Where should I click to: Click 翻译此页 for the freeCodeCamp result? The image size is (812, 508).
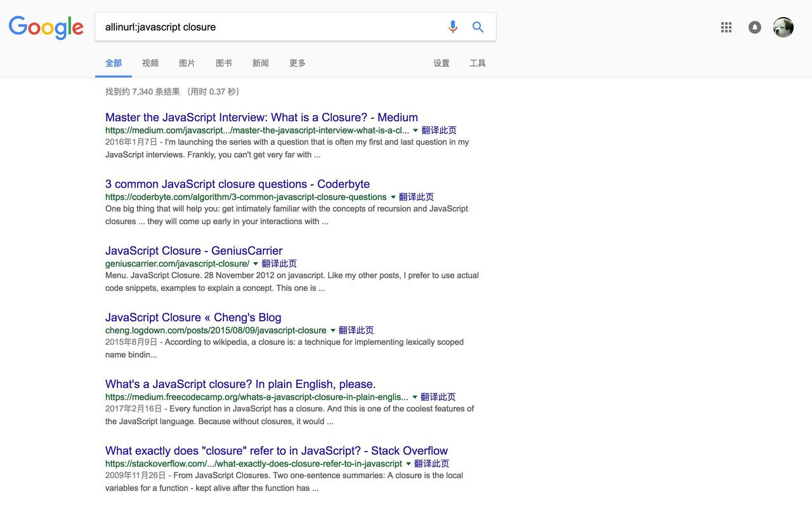438,397
